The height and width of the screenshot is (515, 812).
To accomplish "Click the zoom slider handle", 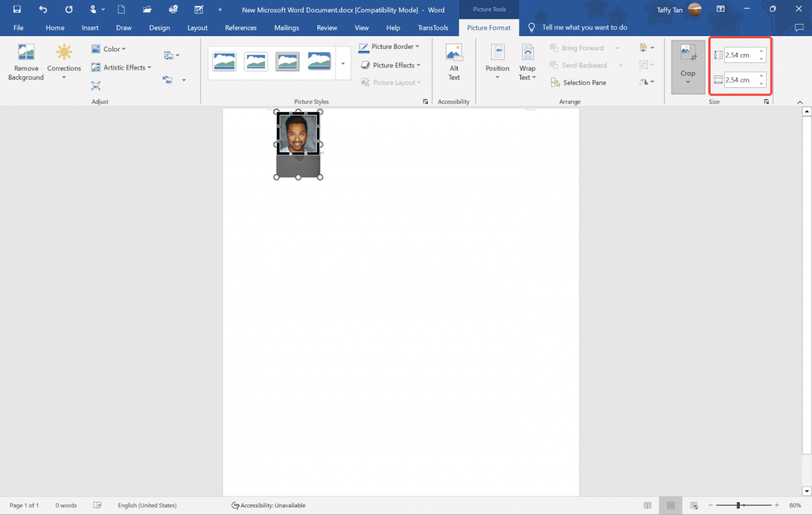I will [738, 505].
